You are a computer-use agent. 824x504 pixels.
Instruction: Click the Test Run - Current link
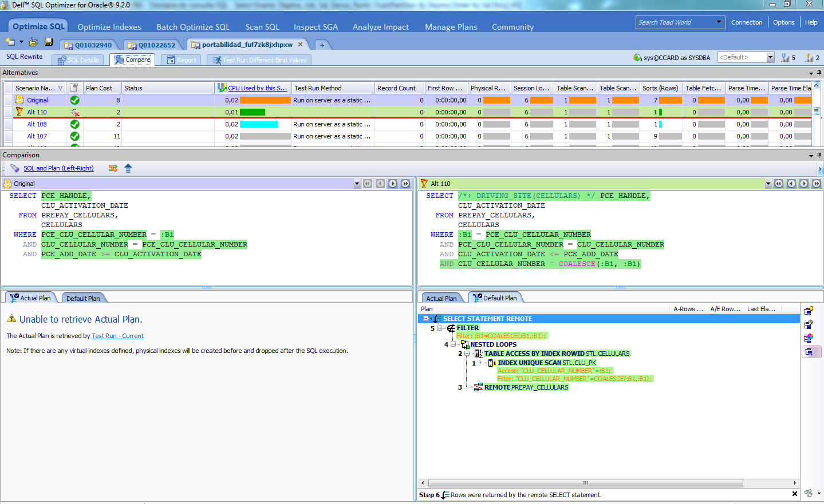coord(117,336)
